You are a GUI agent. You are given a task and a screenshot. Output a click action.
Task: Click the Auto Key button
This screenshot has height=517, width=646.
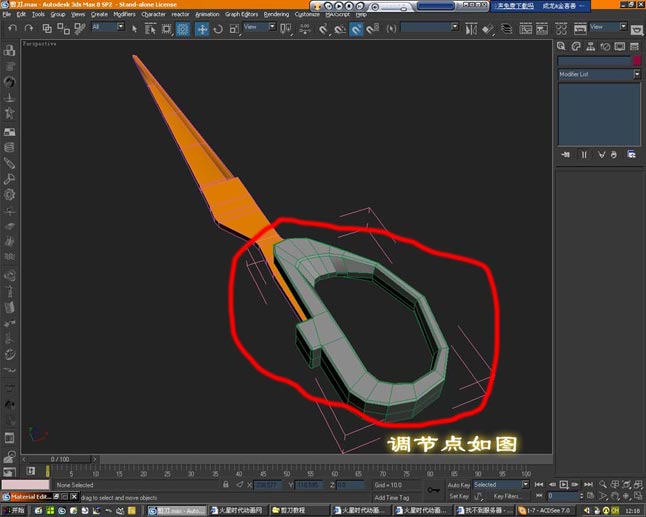pyautogui.click(x=459, y=485)
